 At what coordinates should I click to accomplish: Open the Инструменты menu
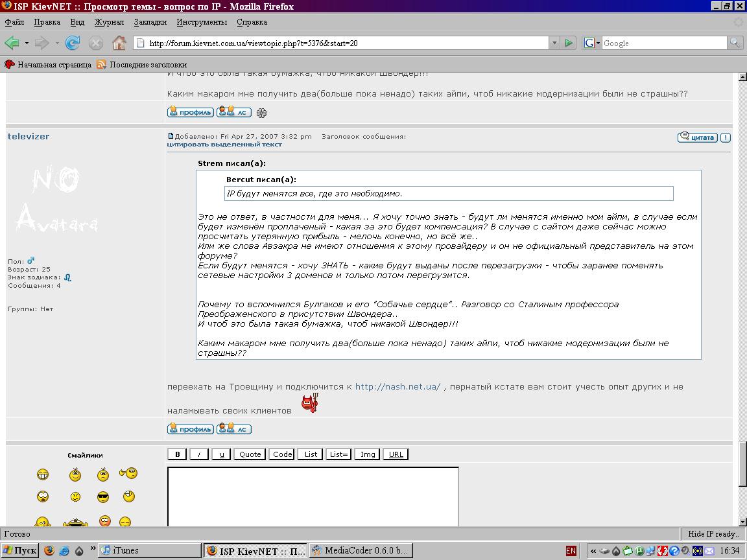click(202, 22)
